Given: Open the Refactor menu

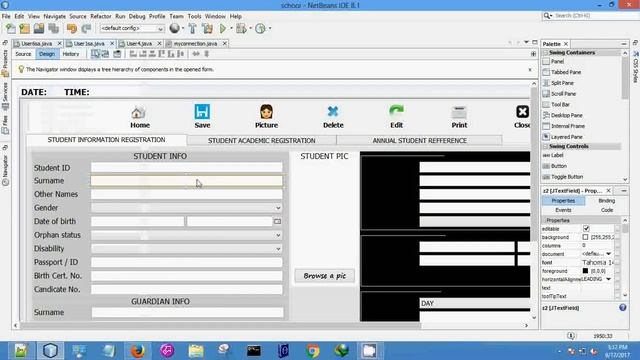Looking at the screenshot, I should pos(101,16).
